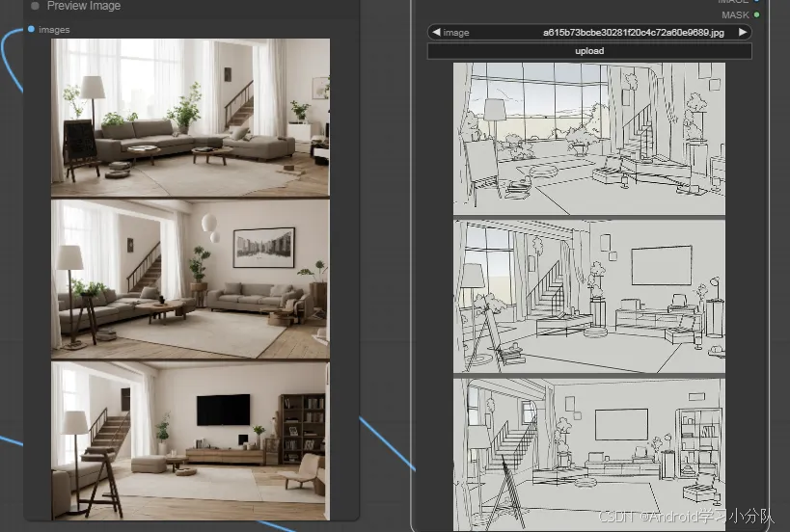Screen dimensions: 790x532
Task: Click the Preview Image node title
Action: [84, 6]
